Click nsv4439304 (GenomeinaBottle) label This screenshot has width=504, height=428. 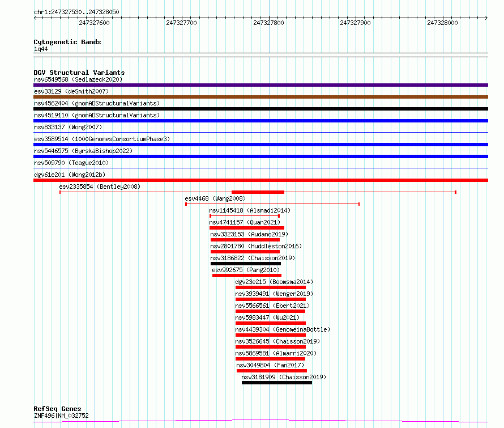coord(283,329)
